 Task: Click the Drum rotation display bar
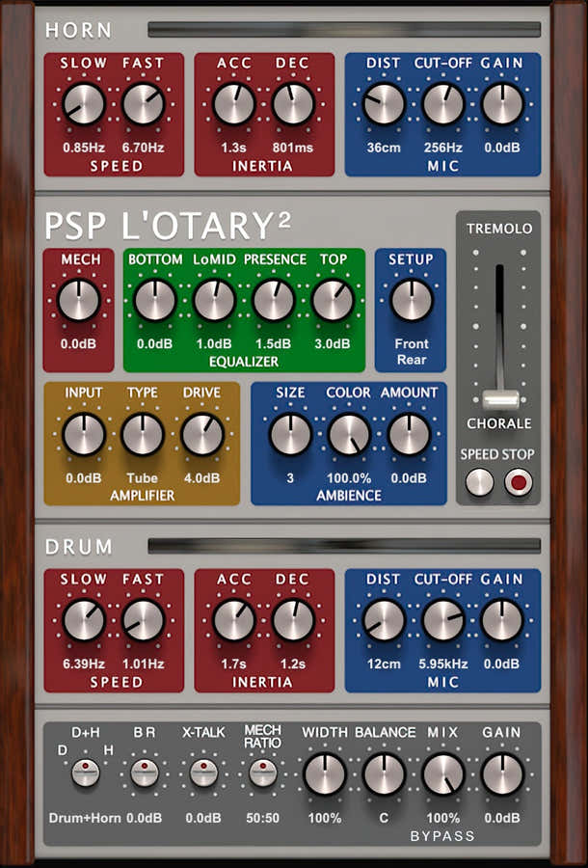click(344, 546)
